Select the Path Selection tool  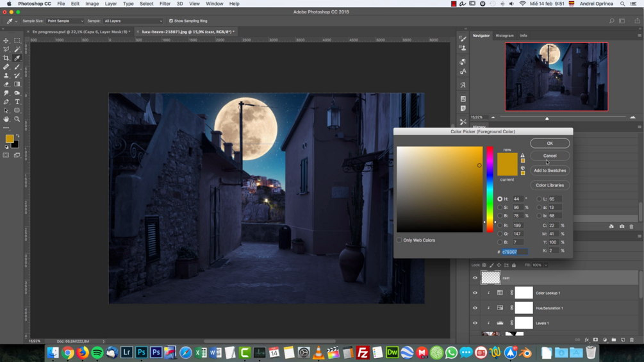click(x=6, y=110)
